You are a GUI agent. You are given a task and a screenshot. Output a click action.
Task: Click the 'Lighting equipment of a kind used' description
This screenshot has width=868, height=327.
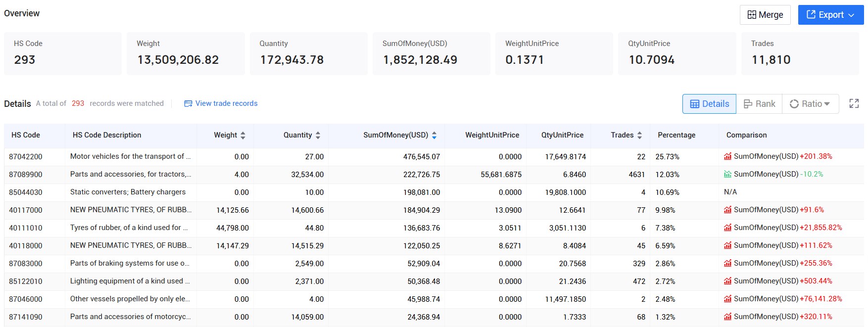130,281
